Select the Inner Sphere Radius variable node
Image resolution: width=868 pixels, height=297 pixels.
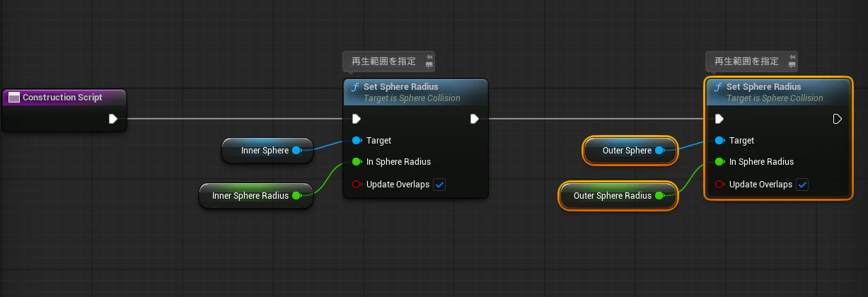tap(256, 196)
